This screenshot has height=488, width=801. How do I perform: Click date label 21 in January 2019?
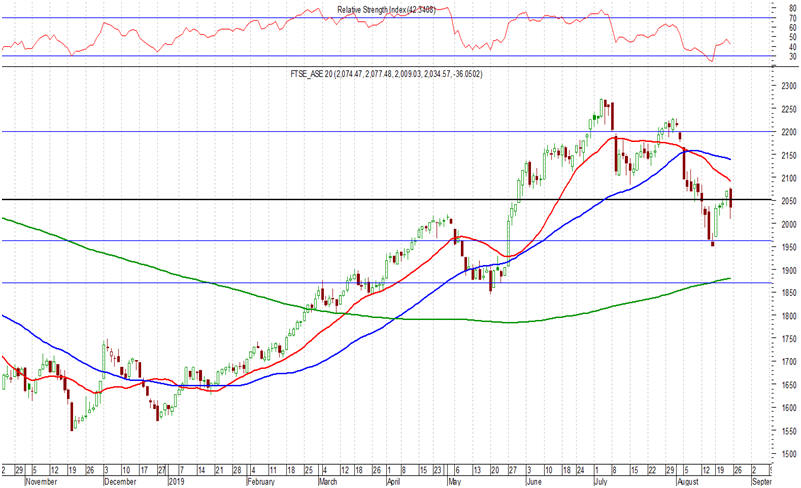[x=219, y=471]
